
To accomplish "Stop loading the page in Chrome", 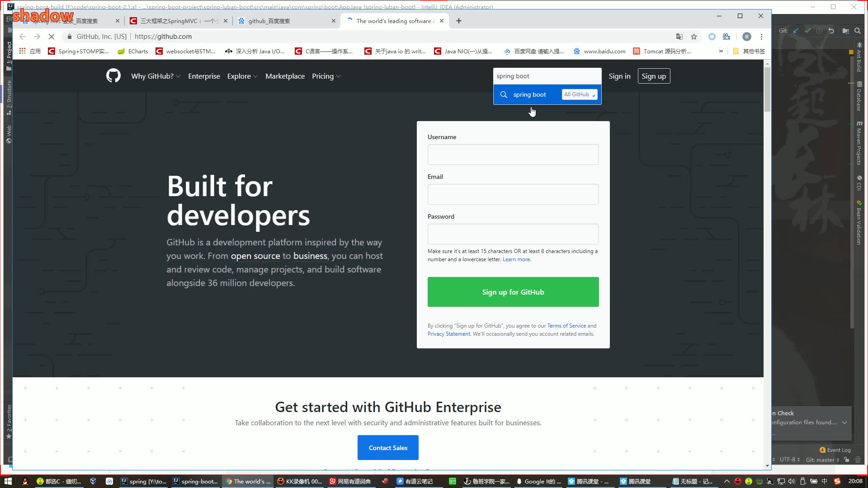I will click(52, 37).
